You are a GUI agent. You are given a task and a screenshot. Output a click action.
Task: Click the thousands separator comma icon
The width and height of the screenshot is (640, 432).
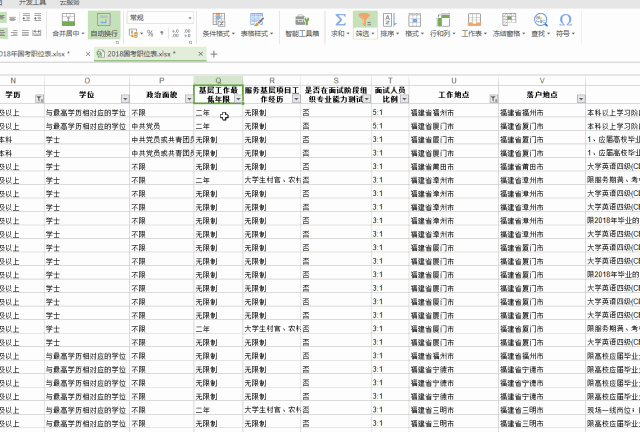[162, 33]
